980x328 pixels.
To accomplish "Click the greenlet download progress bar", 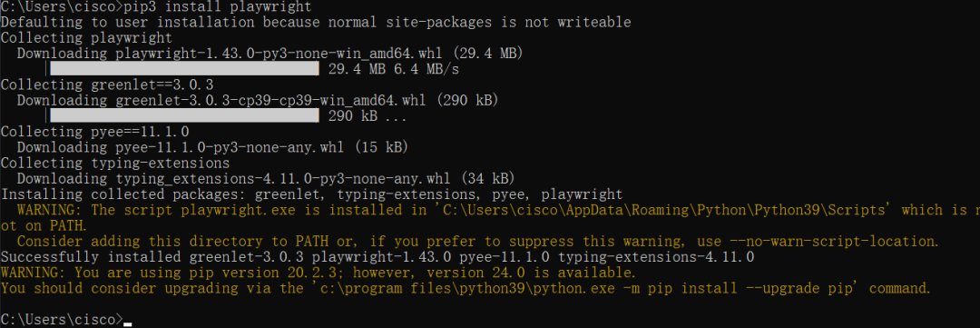I will click(x=184, y=115).
